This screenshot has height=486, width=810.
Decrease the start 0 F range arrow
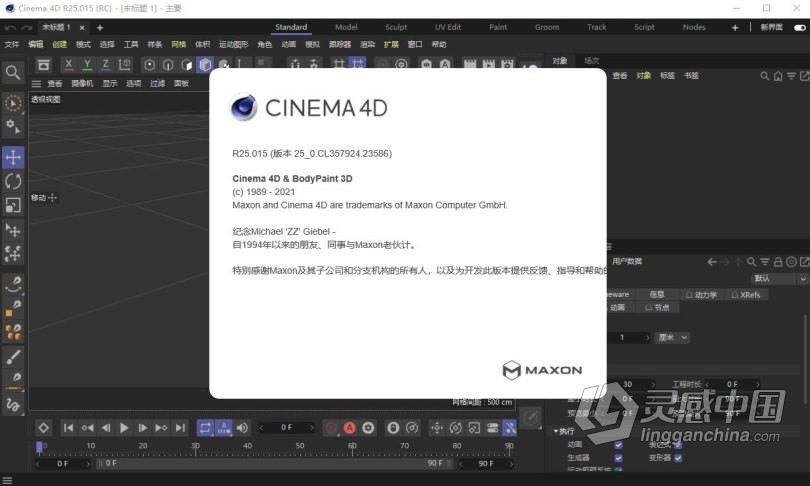pyautogui.click(x=37, y=464)
